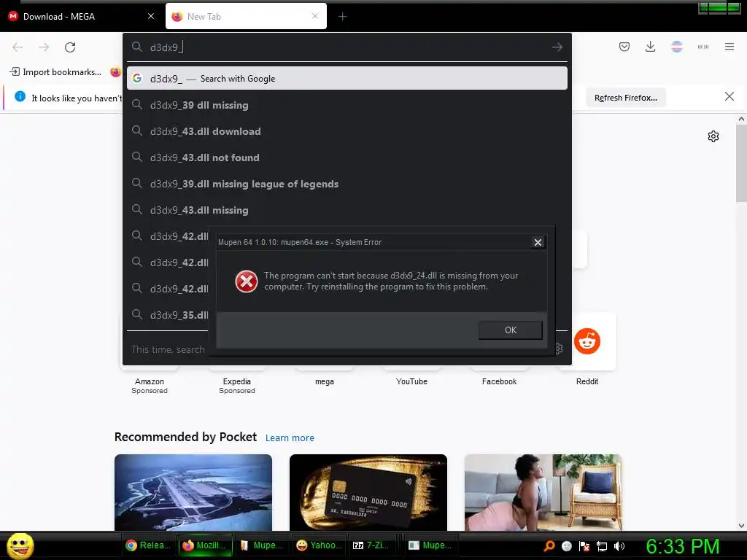Viewport: 747px width, 560px height.
Task: Choose suggestion 'd3dx9_43.dll not found'
Action: coord(347,157)
